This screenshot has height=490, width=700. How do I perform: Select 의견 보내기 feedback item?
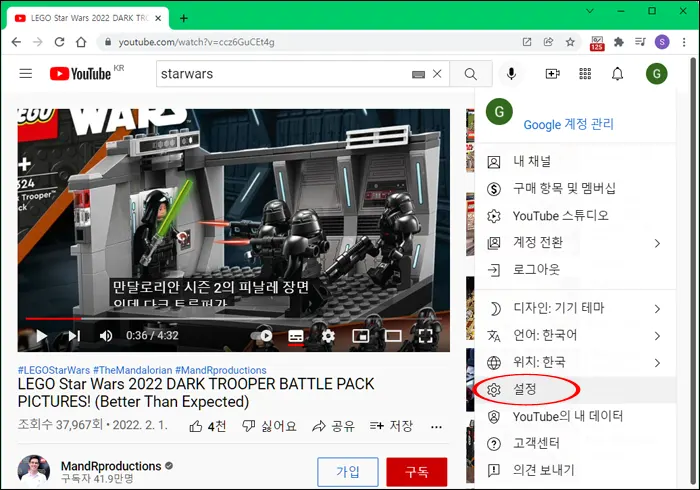coord(576,470)
